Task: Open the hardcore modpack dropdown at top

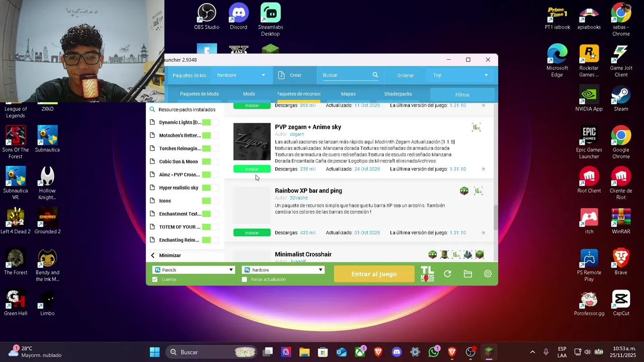Action: [x=241, y=75]
